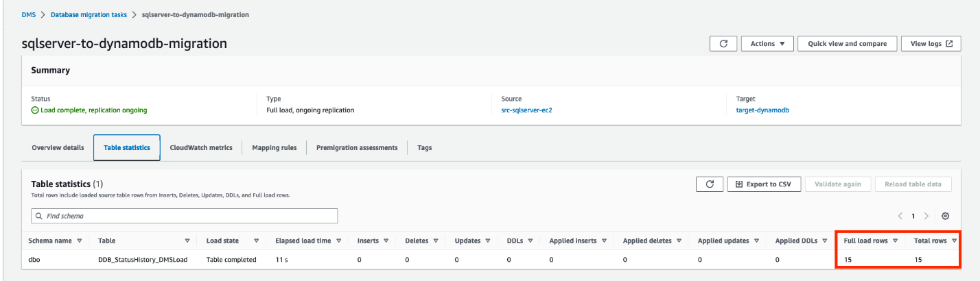Refresh the Table statistics list
This screenshot has width=980, height=281.
click(x=709, y=184)
